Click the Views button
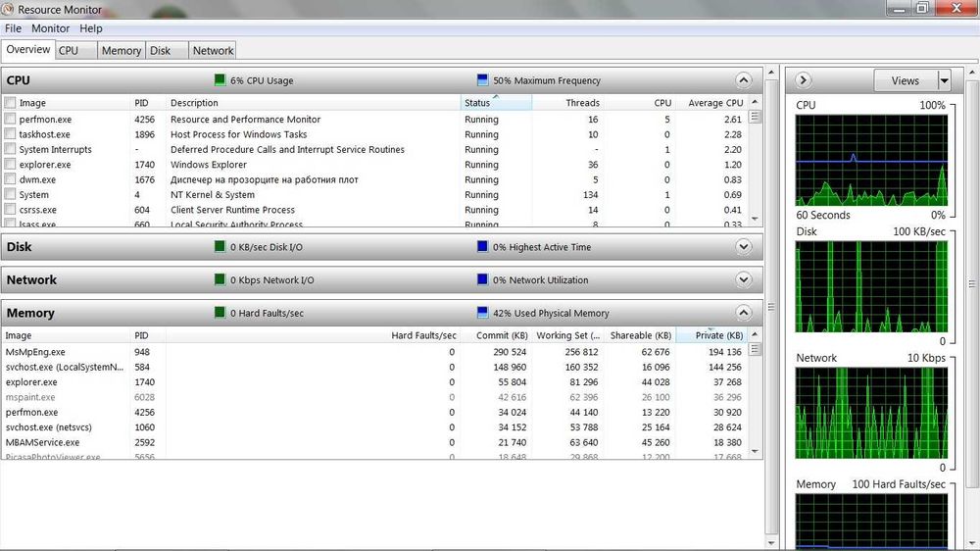 coord(906,80)
